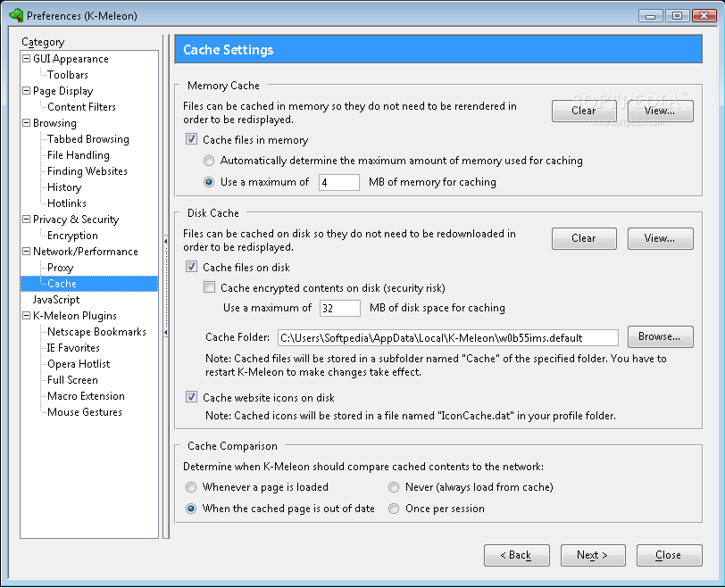Select 'Use a maximum of' memory radio option
The width and height of the screenshot is (725, 588).
pos(209,182)
